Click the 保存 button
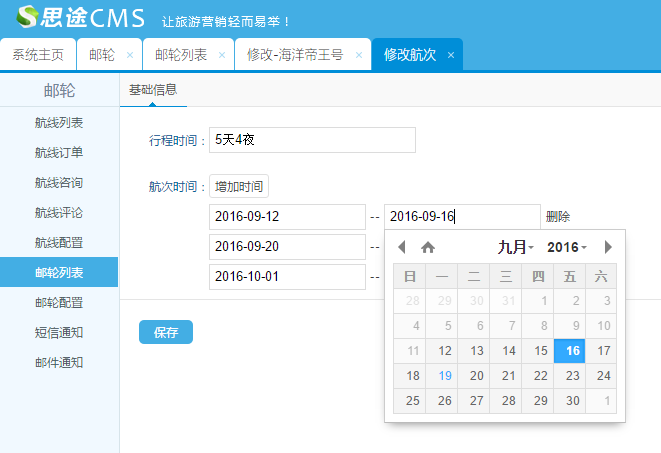The height and width of the screenshot is (453, 661). pyautogui.click(x=166, y=332)
